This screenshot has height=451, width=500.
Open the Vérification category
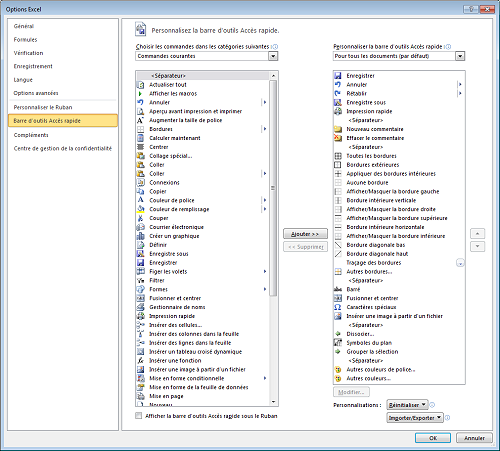28,53
